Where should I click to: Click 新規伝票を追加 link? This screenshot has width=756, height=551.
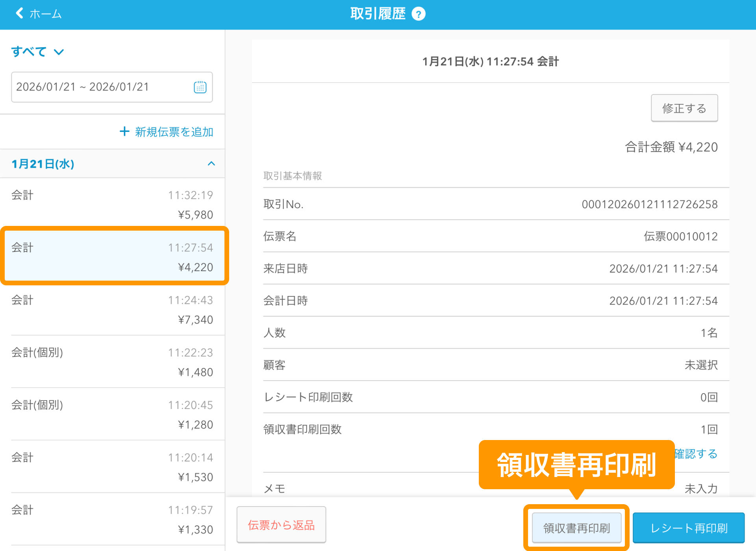point(174,132)
